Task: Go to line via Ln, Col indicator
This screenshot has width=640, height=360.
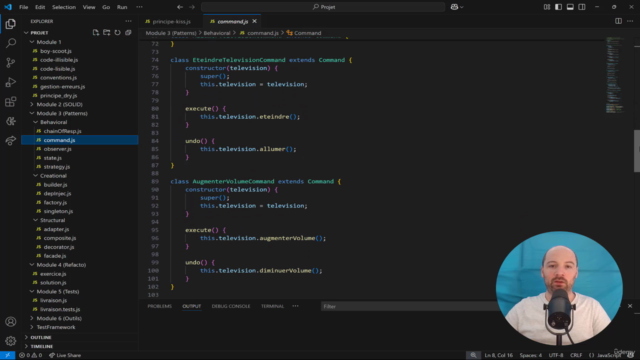Action: pyautogui.click(x=498, y=356)
